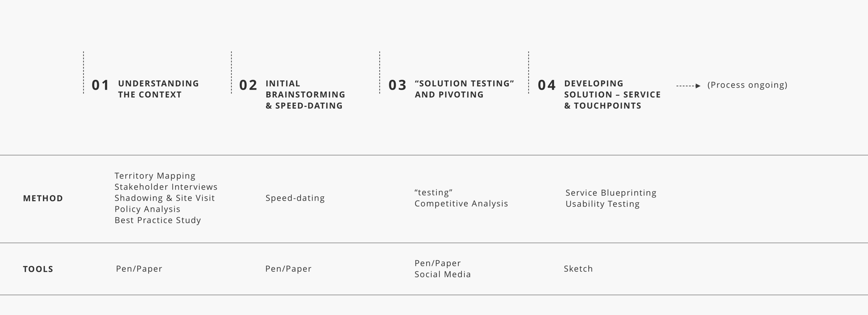This screenshot has width=868, height=315.
Task: Select the 03 step number
Action: (397, 85)
